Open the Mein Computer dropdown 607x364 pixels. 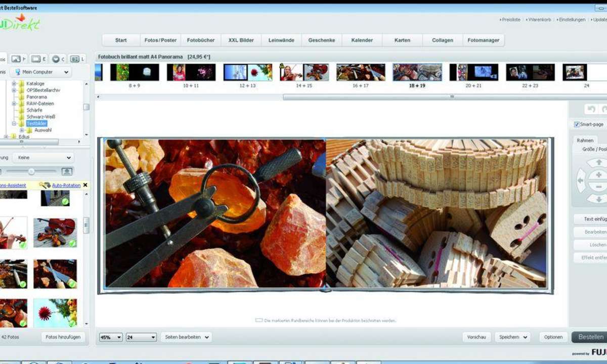(40, 72)
